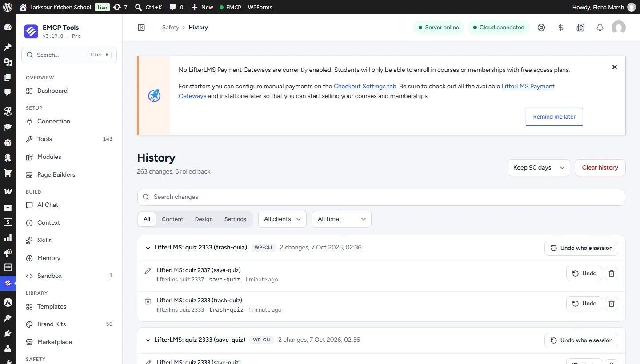Open the Checkout Settings tab link
640x364 pixels.
pyautogui.click(x=365, y=86)
